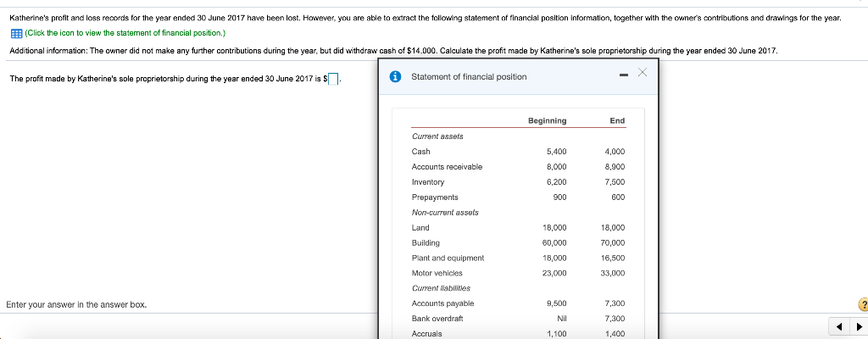The width and height of the screenshot is (868, 339).
Task: Minimize the Statement of financial position popup
Action: [x=623, y=75]
